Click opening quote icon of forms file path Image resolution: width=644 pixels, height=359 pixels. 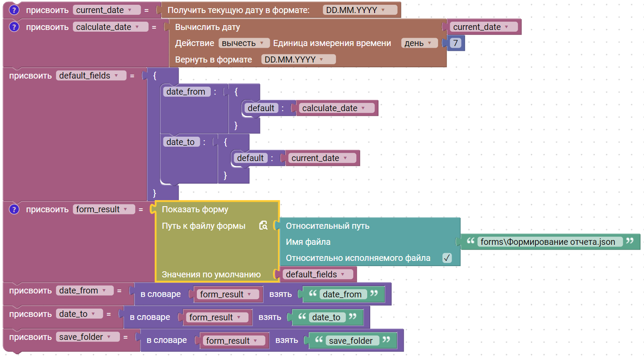470,241
